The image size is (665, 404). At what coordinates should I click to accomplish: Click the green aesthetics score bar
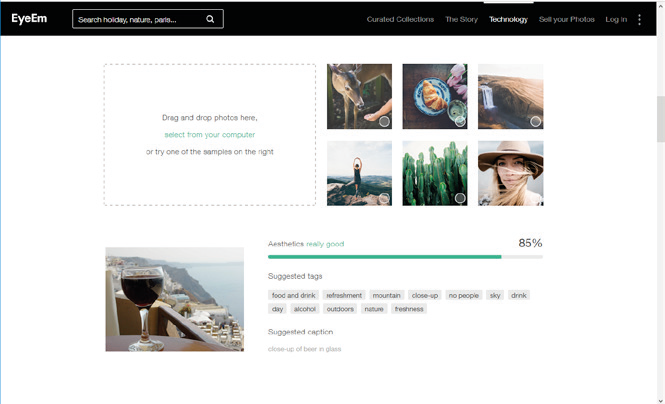point(385,257)
